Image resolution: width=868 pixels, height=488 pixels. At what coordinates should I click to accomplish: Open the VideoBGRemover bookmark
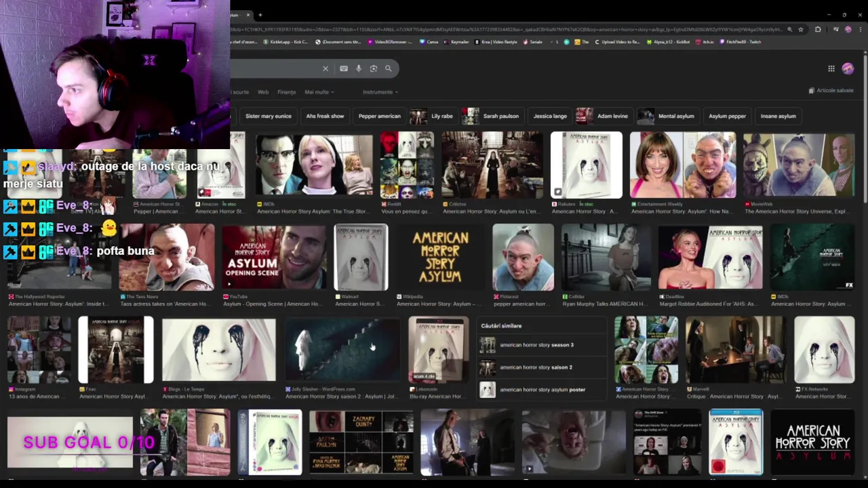tap(391, 42)
